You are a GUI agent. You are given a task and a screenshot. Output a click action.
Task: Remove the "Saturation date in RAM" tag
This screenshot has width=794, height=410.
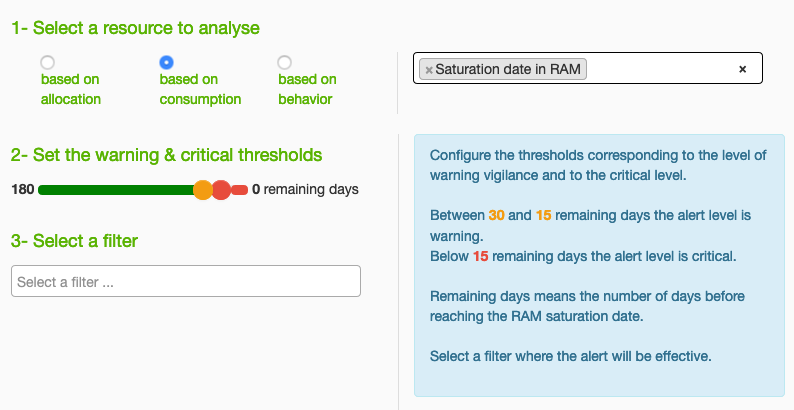tap(429, 70)
